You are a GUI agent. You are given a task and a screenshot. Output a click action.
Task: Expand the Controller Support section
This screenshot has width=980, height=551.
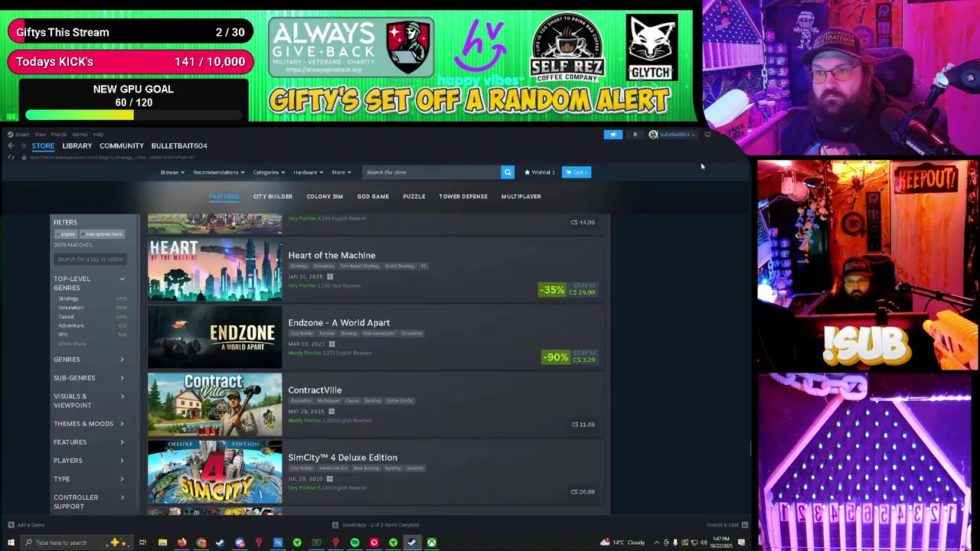click(x=89, y=502)
